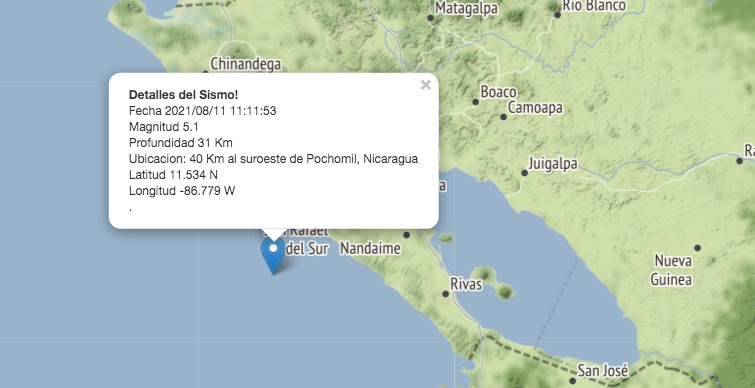Click the Boaco city marker dot
This screenshot has height=388, width=755.
pyautogui.click(x=476, y=102)
